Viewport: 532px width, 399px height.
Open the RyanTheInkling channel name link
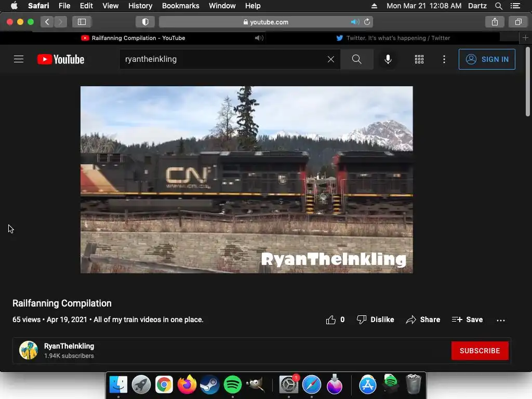point(69,346)
